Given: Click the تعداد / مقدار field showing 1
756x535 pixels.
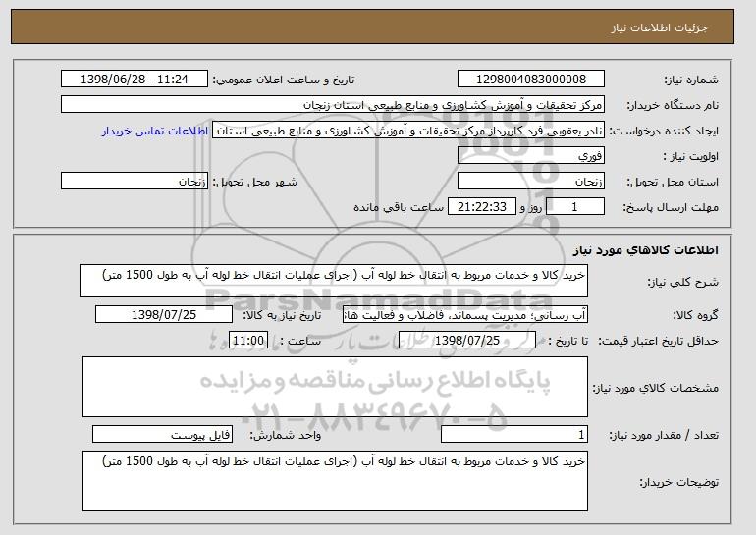Looking at the screenshot, I should tap(514, 435).
